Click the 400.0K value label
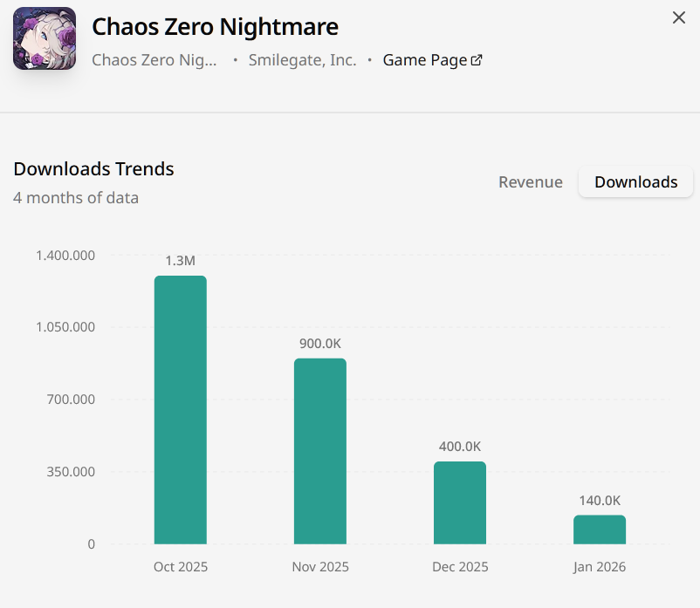 tap(460, 447)
